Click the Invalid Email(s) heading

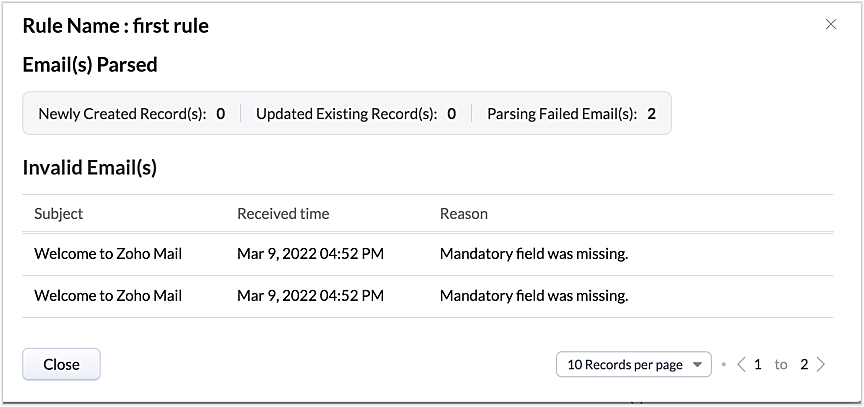90,168
